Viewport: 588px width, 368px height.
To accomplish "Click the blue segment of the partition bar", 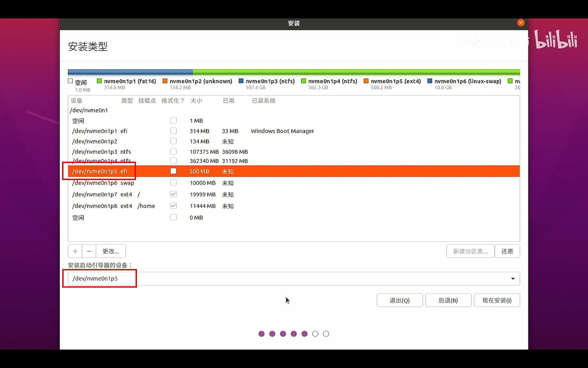I will click(x=130, y=72).
